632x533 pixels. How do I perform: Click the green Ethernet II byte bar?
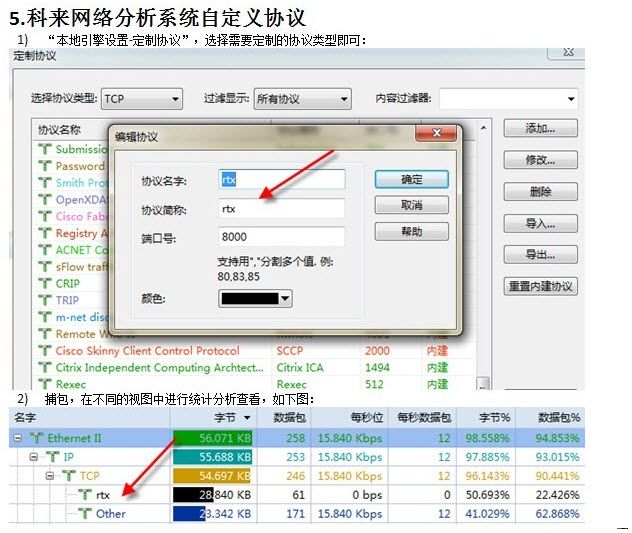212,438
